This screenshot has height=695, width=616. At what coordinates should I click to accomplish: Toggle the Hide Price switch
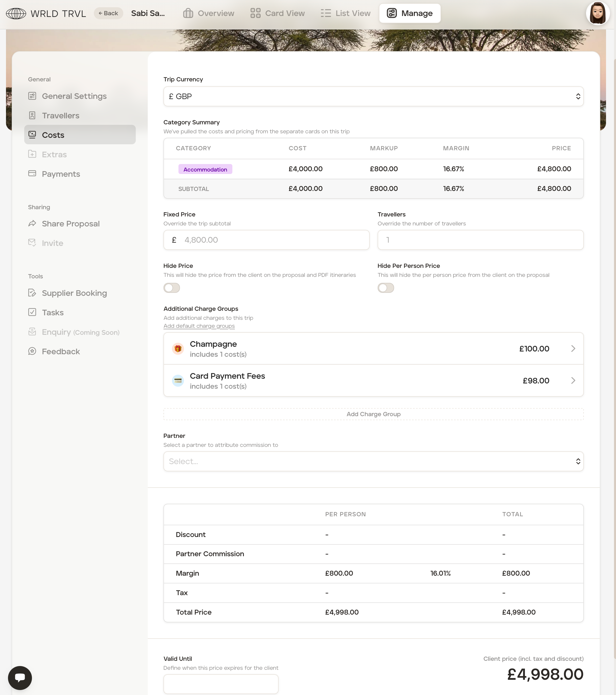click(172, 288)
